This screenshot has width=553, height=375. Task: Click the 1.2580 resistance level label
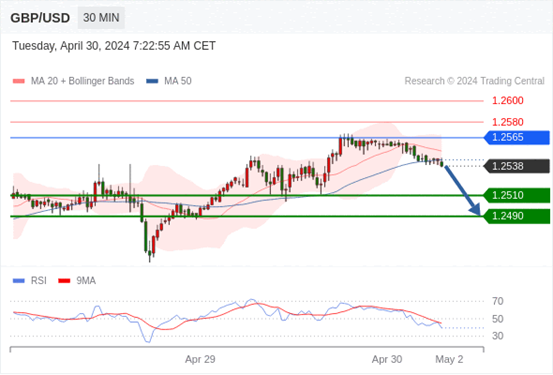508,122
